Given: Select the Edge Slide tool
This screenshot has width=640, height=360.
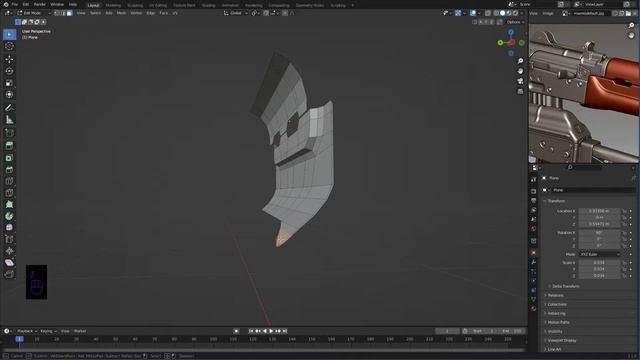Looking at the screenshot, I should click(9, 240).
